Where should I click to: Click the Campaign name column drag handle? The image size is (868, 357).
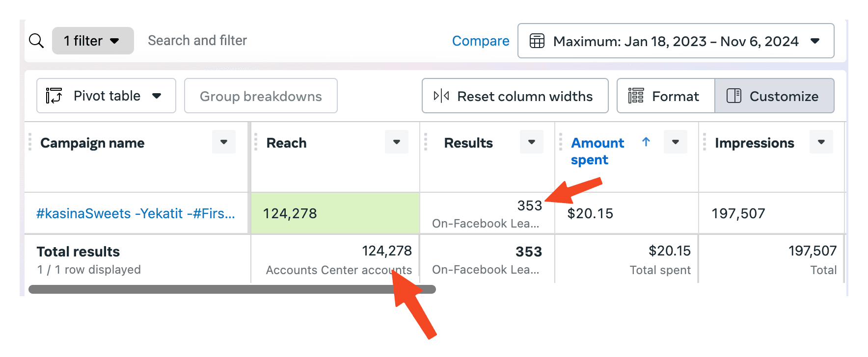tap(30, 142)
